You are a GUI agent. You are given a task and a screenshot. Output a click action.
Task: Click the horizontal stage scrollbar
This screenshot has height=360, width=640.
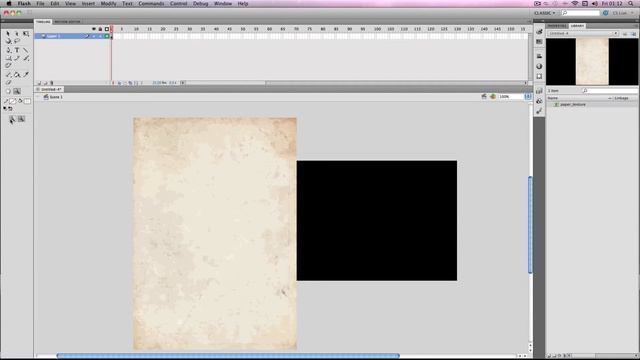(228, 356)
